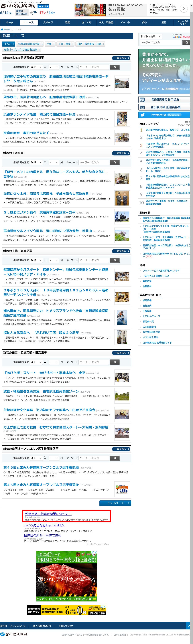Image resolution: width=193 pixels, height=644 pixels.
Task: Click keyword input field in 白老・胆振東部・日高 section
Action: [94, 362]
